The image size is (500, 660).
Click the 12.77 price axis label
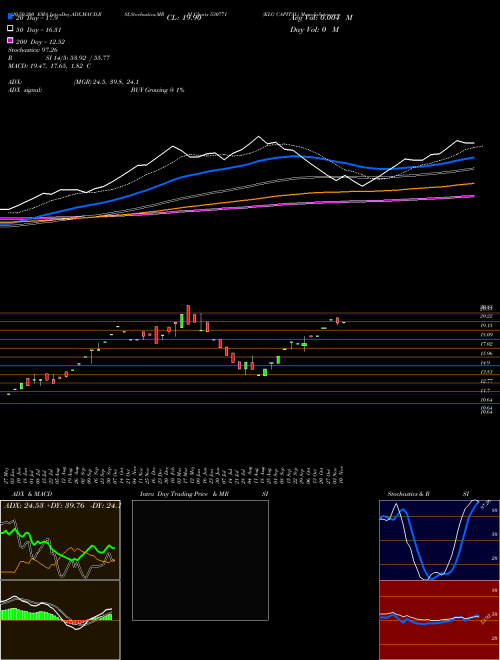coord(487,381)
